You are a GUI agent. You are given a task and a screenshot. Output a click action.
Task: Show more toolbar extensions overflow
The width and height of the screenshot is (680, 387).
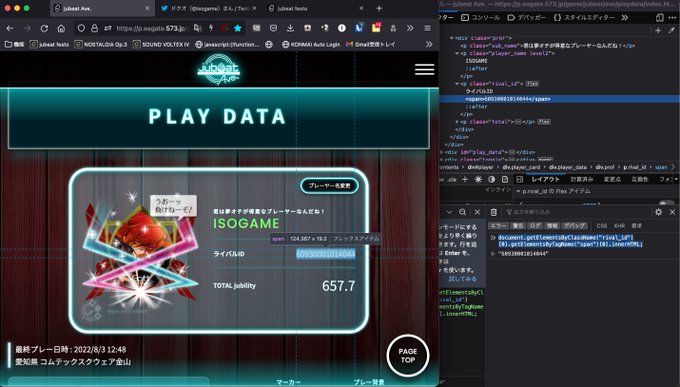pos(410,28)
